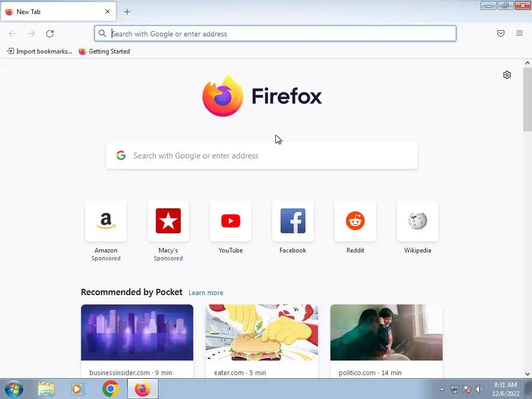Click the Recommended by Pocket heading
Image resolution: width=532 pixels, height=399 pixels.
coord(131,292)
